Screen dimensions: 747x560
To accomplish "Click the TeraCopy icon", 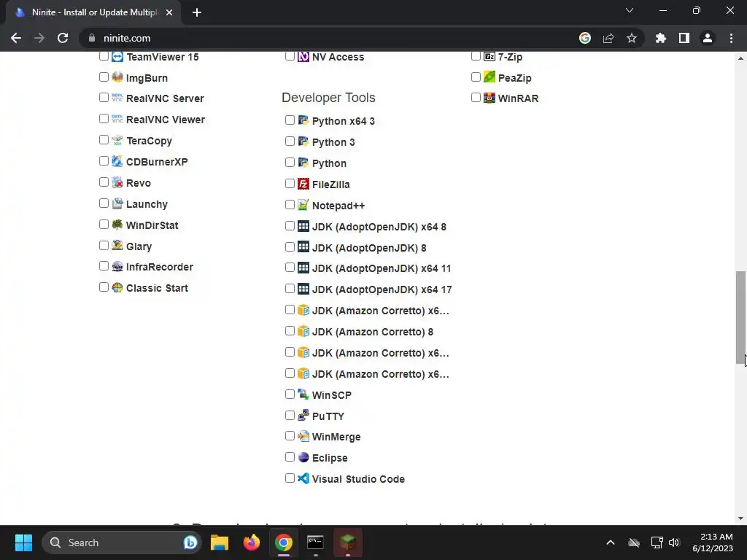I will 117,140.
